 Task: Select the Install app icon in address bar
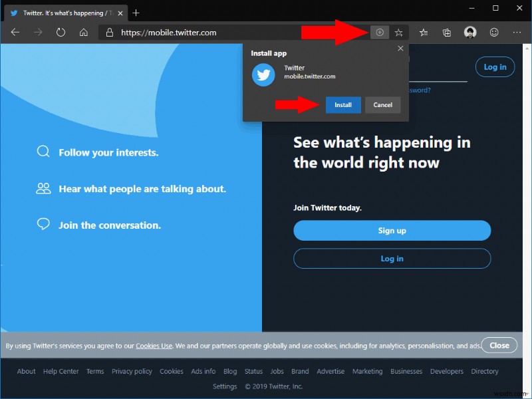click(379, 32)
